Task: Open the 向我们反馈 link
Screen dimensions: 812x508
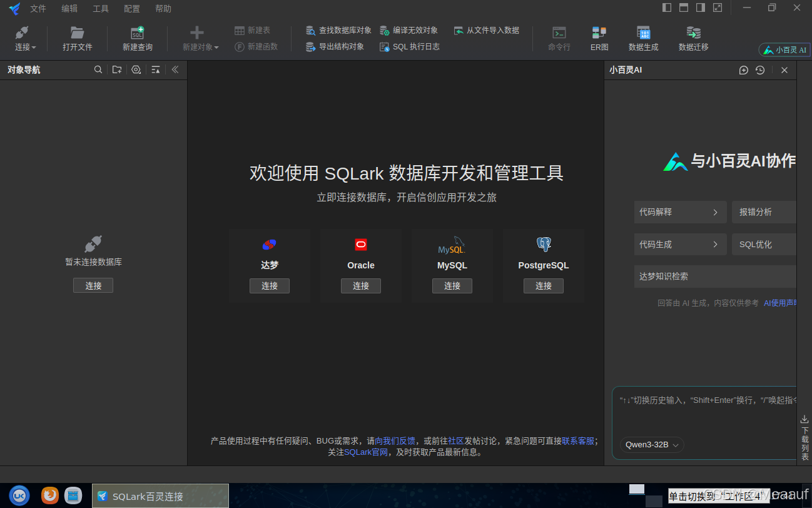Action: click(395, 441)
